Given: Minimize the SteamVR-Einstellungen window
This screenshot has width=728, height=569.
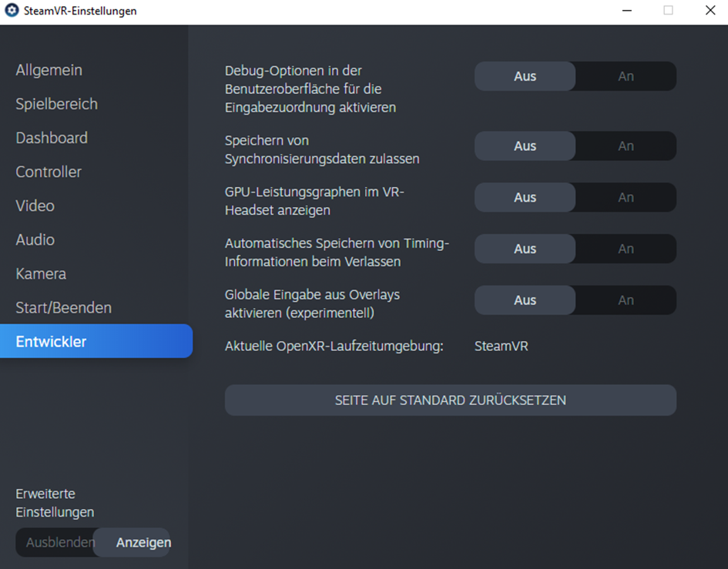Looking at the screenshot, I should coord(626,11).
